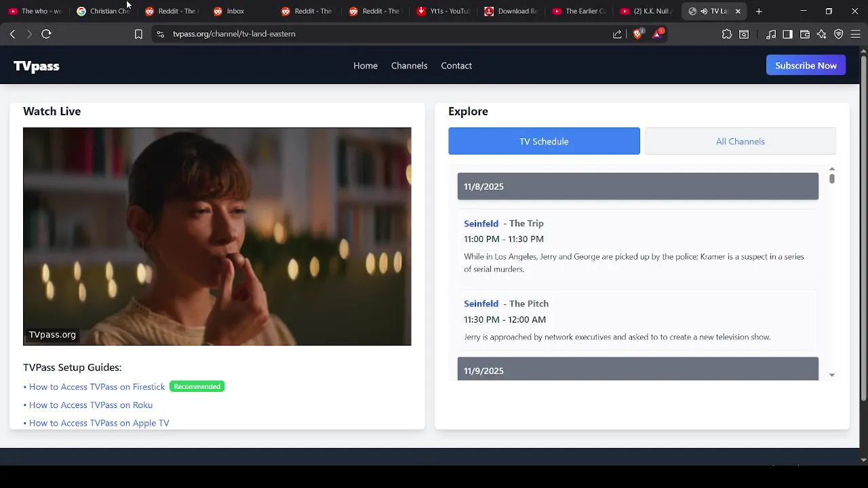Click the '11:00 PM - 11:30 PM' time
This screenshot has width=868, height=488.
click(x=504, y=239)
